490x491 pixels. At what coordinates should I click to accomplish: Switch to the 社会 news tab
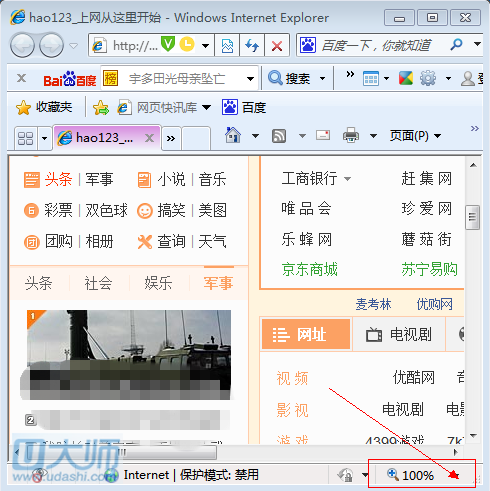point(98,283)
